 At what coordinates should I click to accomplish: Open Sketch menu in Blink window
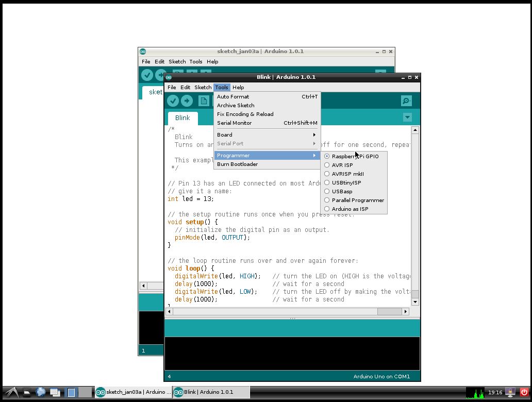pos(203,88)
